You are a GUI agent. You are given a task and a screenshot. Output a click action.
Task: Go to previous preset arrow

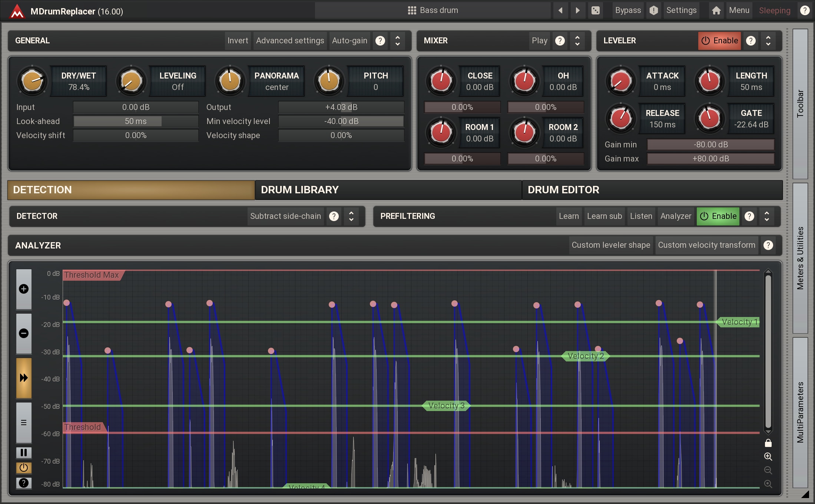pyautogui.click(x=560, y=10)
